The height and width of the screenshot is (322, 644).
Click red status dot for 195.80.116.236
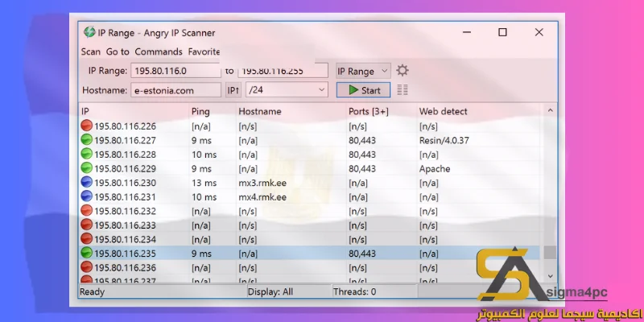pos(87,267)
